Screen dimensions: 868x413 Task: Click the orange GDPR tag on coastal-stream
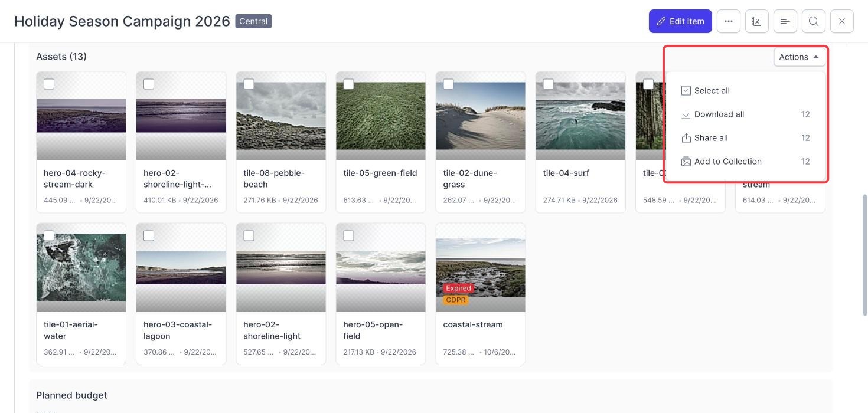click(456, 300)
